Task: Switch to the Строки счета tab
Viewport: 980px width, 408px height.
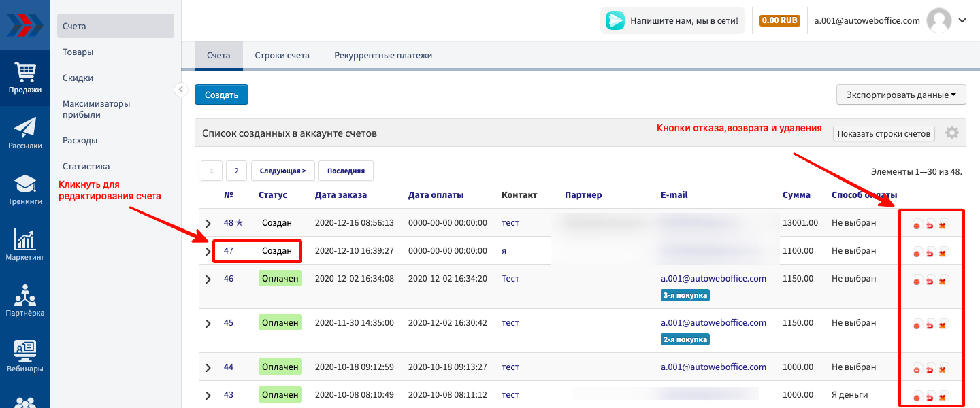Action: (x=282, y=56)
